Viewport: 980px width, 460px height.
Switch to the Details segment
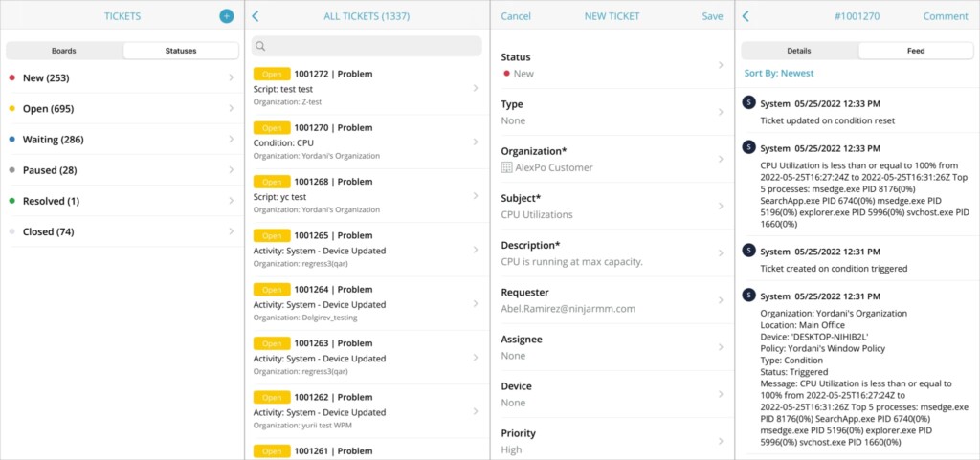tap(798, 51)
